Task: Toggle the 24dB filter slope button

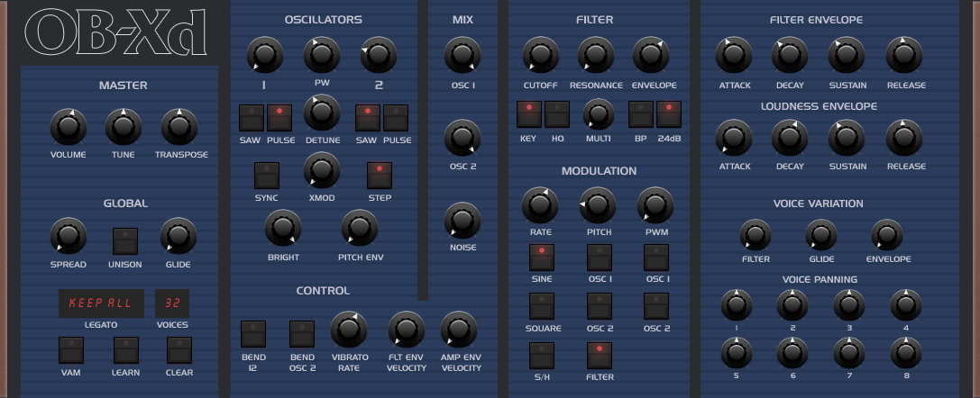Action: point(669,114)
